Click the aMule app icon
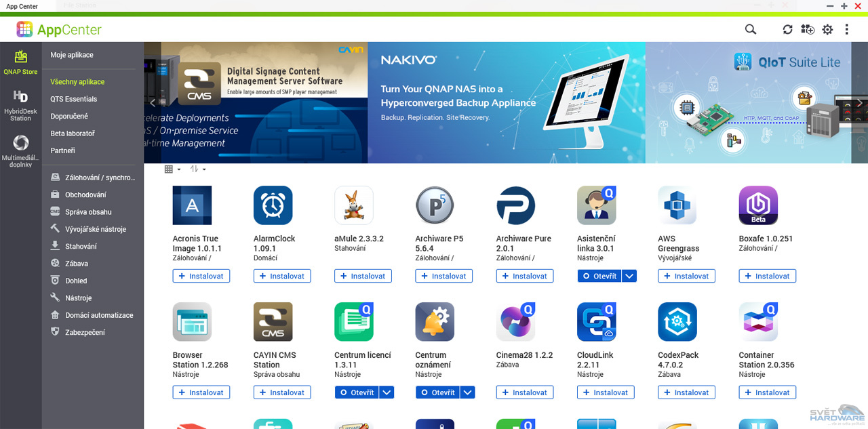This screenshot has height=429, width=868. tap(353, 205)
